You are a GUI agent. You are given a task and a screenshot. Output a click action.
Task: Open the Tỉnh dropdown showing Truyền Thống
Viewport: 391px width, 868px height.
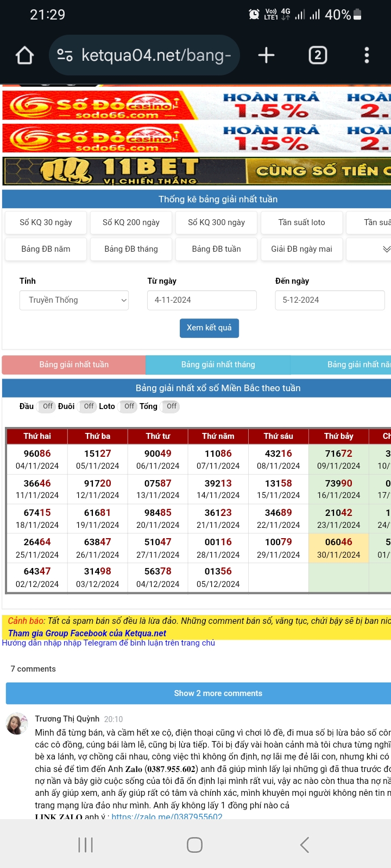pos(74,300)
